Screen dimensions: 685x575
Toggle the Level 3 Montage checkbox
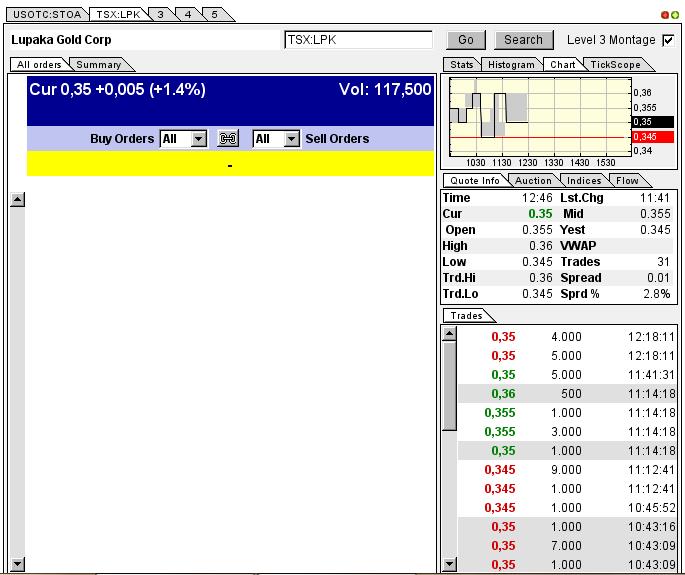pyautogui.click(x=668, y=40)
